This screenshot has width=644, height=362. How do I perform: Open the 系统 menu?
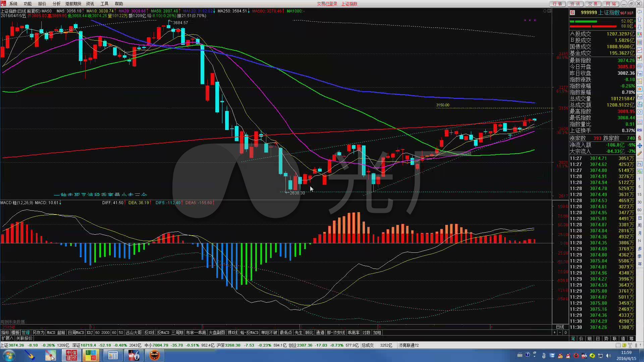[x=13, y=4]
